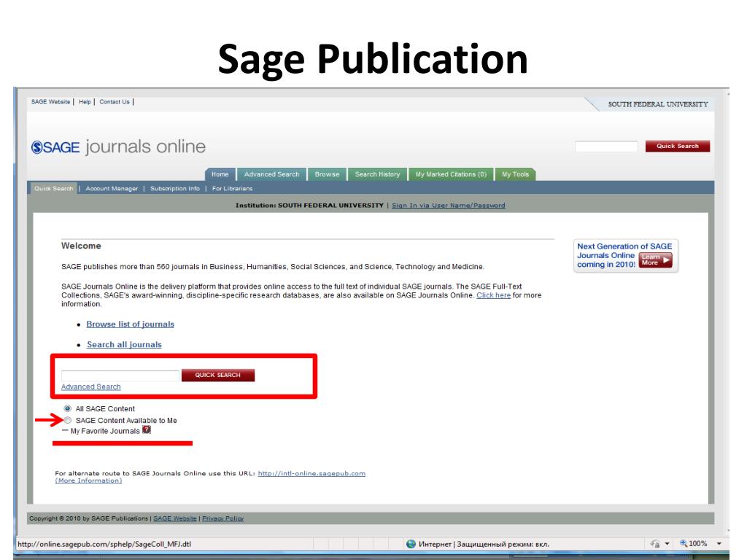Click the Copyright 2010 SAGE Publications text
Image resolution: width=747 pixels, height=560 pixels.
click(88, 518)
